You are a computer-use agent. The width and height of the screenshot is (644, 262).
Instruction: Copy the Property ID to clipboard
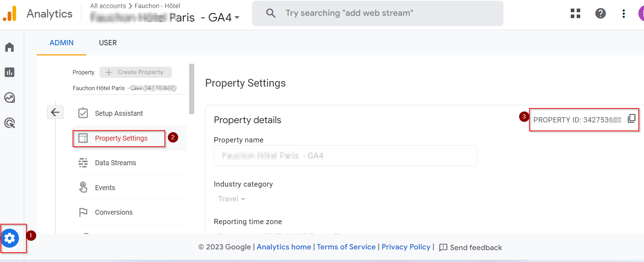[631, 119]
